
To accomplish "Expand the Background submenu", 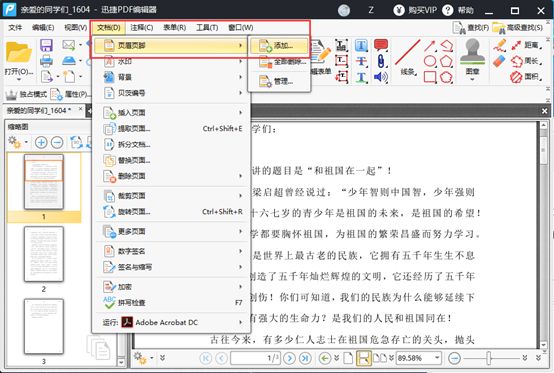I will [x=173, y=77].
